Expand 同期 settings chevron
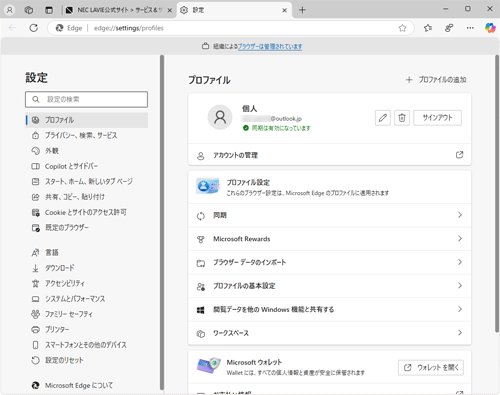Screen dimensions: 500x395 point(460,215)
